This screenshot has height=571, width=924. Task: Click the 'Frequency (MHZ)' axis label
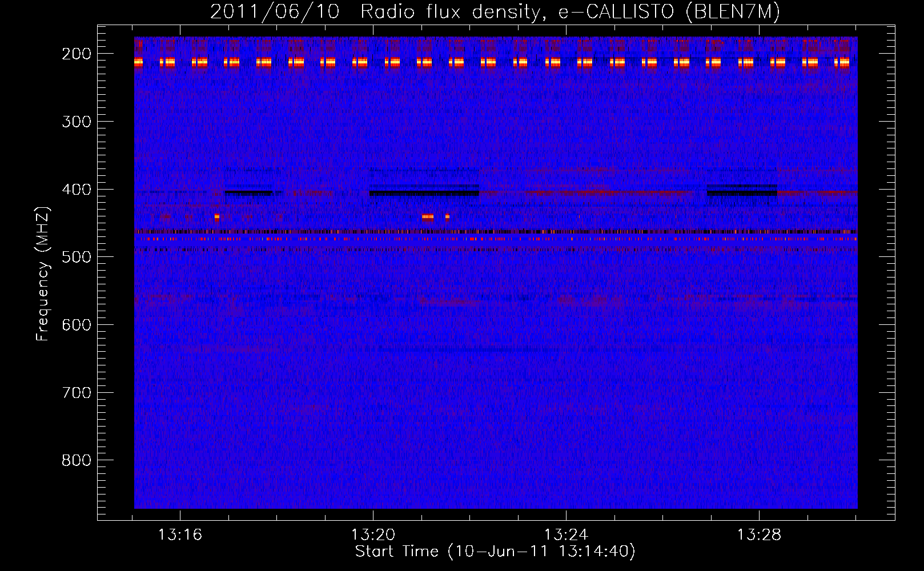tap(43, 274)
